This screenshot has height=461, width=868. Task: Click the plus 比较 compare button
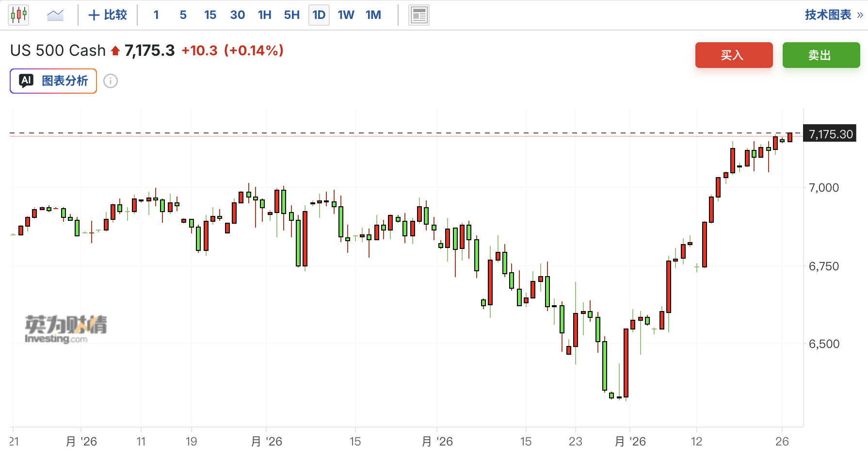108,15
